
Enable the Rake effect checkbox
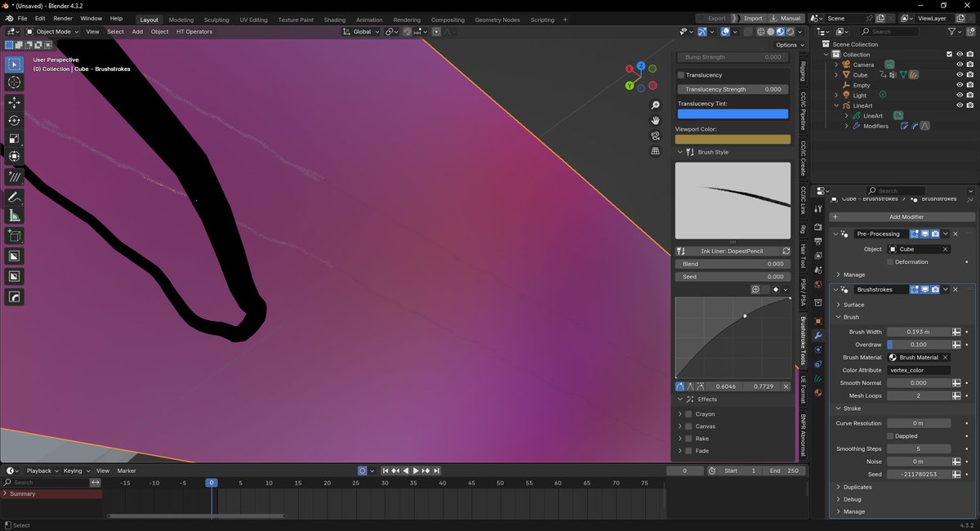(688, 439)
